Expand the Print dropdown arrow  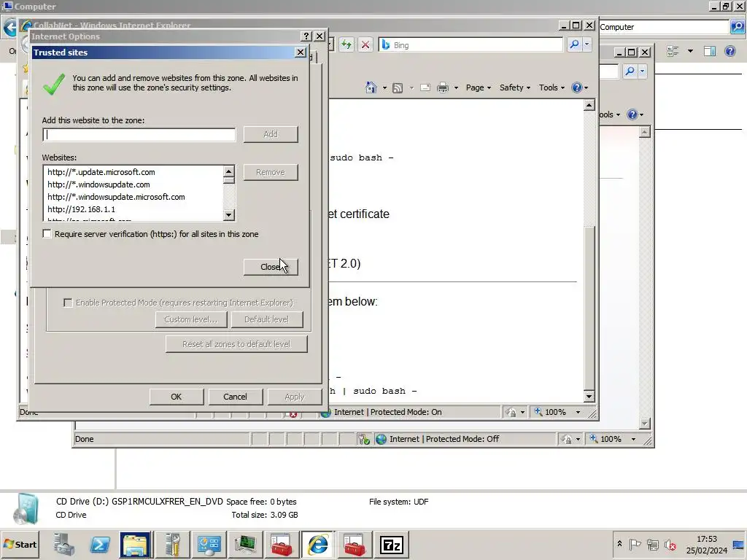[456, 88]
